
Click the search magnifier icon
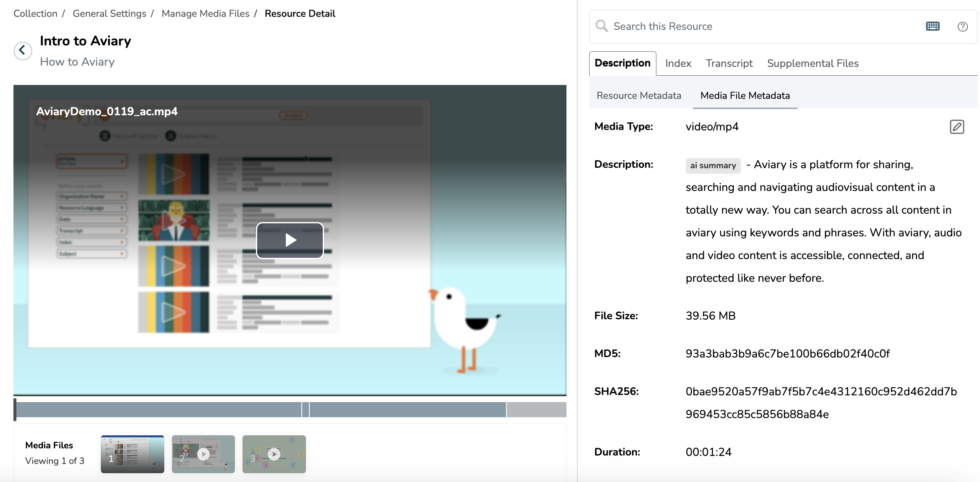click(602, 26)
